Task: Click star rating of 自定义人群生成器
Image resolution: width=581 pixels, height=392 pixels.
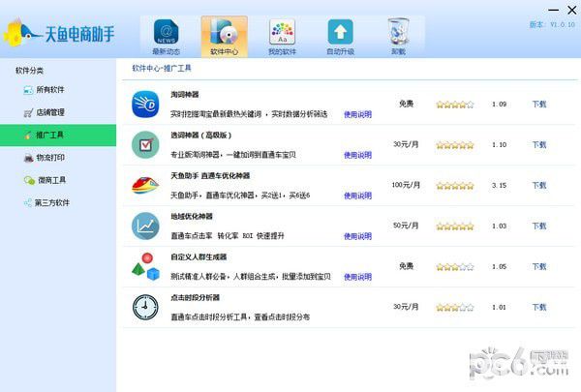Action: coord(455,267)
